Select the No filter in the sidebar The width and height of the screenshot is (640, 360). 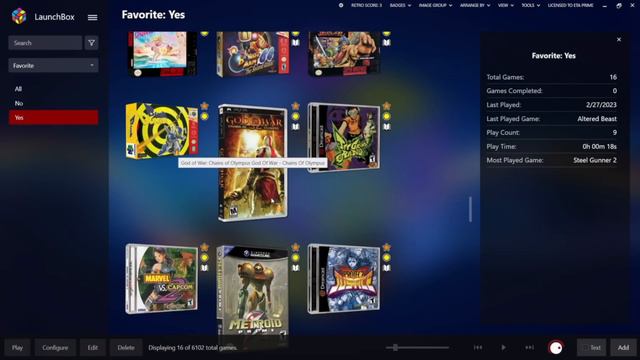pyautogui.click(x=53, y=103)
